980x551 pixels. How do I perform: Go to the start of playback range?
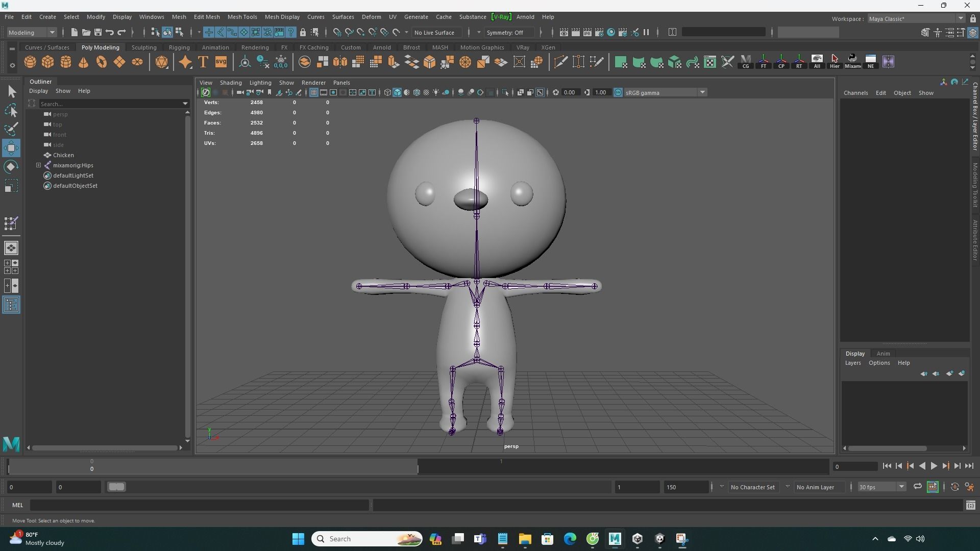click(x=887, y=466)
